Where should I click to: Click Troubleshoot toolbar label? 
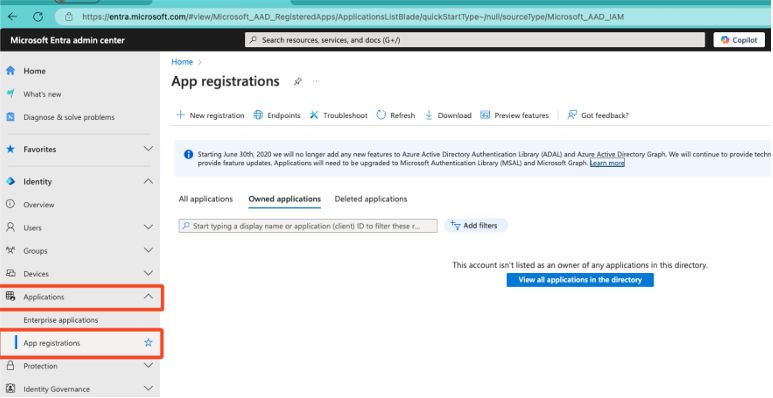pos(345,115)
